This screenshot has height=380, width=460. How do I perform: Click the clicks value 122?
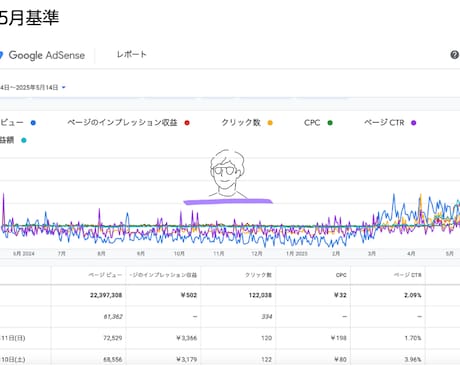[x=267, y=359]
